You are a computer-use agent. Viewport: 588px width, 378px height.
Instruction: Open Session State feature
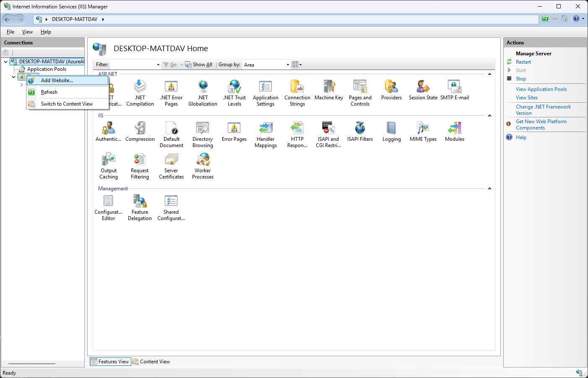(x=423, y=90)
